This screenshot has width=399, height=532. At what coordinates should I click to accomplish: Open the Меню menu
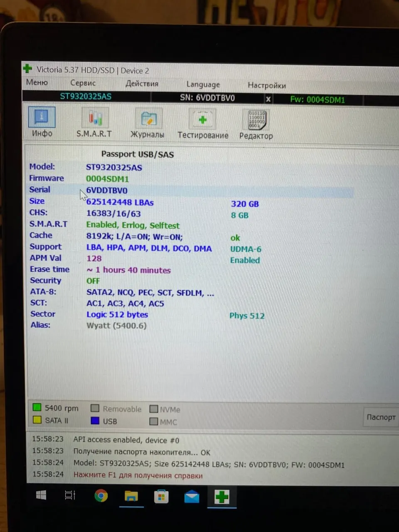(37, 82)
